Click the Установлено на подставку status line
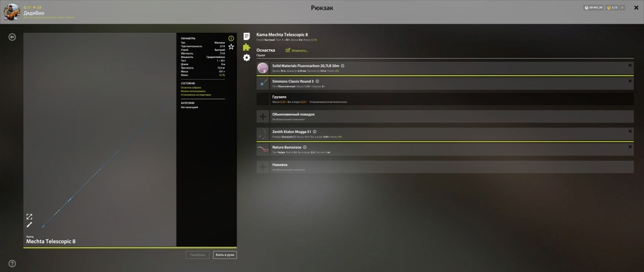Image resolution: width=644 pixels, height=272 pixels. (x=196, y=95)
